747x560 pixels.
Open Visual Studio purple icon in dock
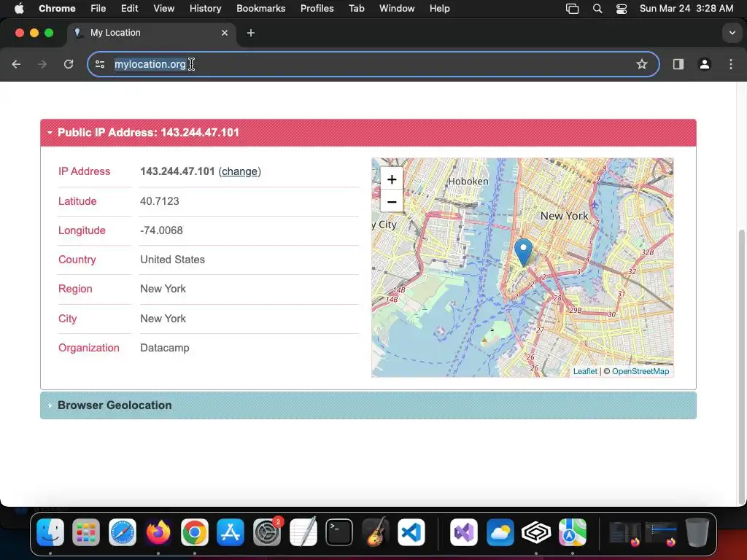pos(464,532)
